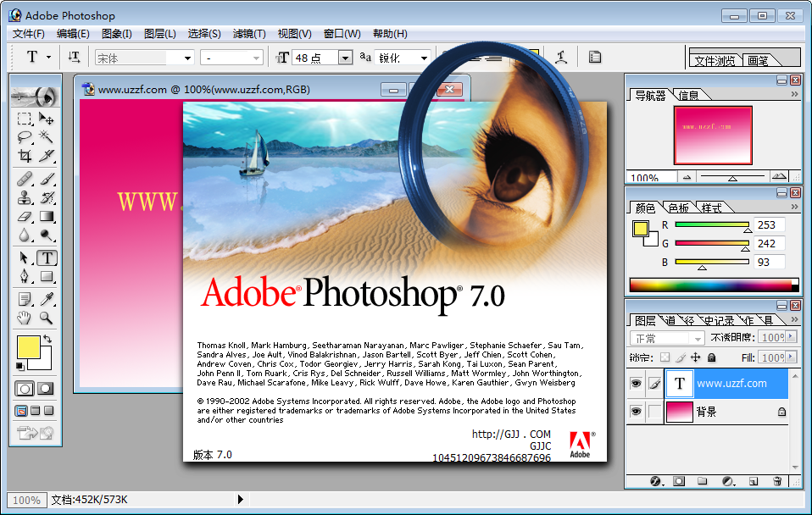
Task: Open the 宋体 font family dropdown
Action: click(x=188, y=58)
